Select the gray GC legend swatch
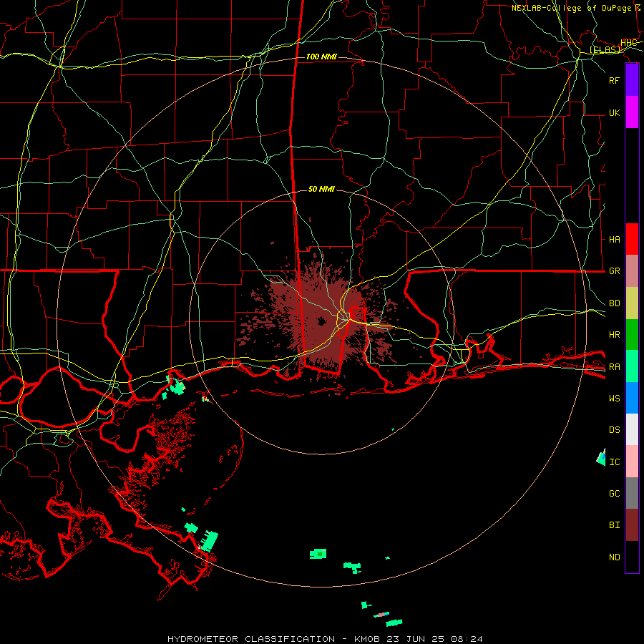This screenshot has height=644, width=644. (632, 493)
